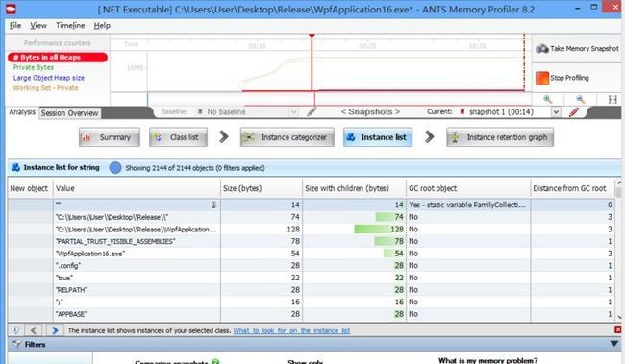Screen dimensions: 625x364
Task: Click the < Snapshots > label
Action: click(x=370, y=112)
